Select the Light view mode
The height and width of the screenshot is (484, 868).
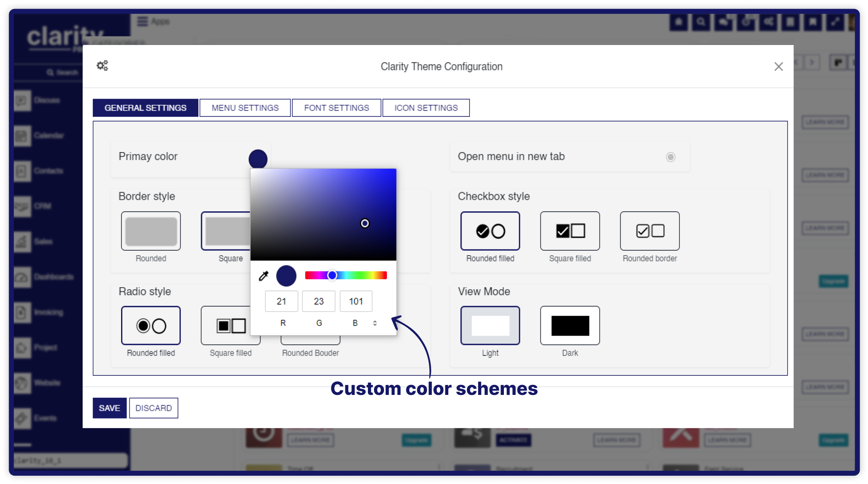(x=490, y=325)
